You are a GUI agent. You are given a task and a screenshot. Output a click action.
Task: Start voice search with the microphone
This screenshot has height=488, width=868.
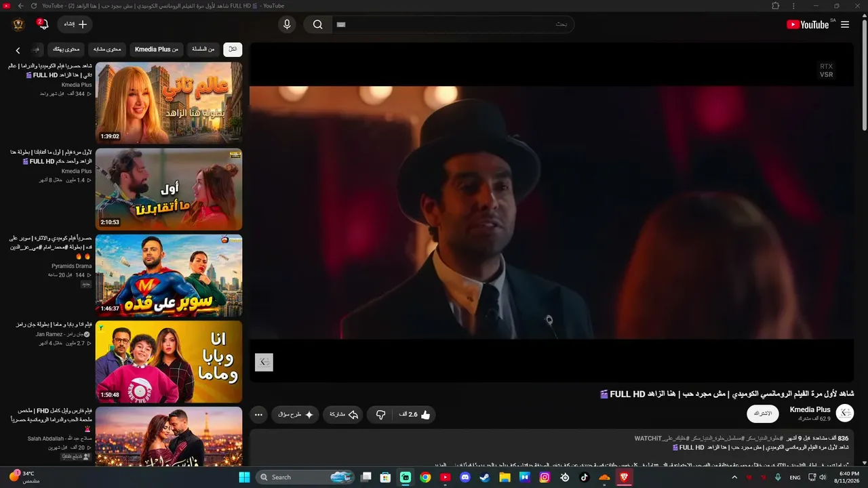pos(287,24)
